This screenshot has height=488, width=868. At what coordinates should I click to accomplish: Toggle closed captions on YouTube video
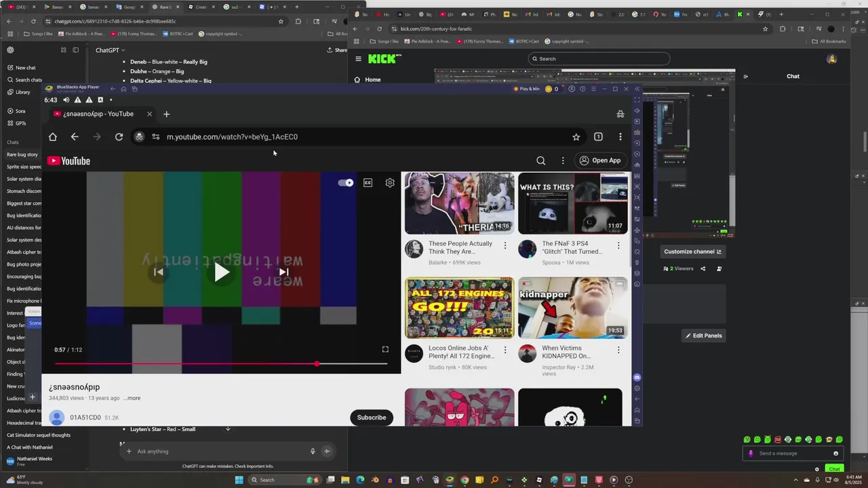tap(368, 182)
